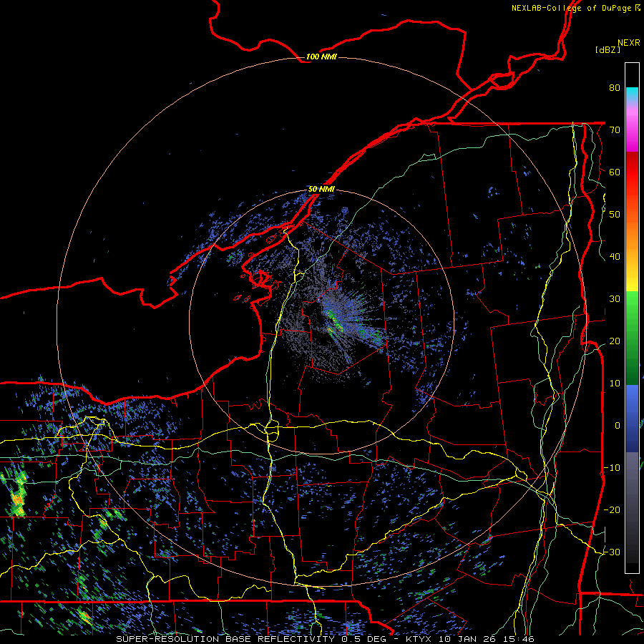Viewport: 644px width, 644px height.
Task: Click the 100 NMI range ring label
Action: tap(321, 57)
